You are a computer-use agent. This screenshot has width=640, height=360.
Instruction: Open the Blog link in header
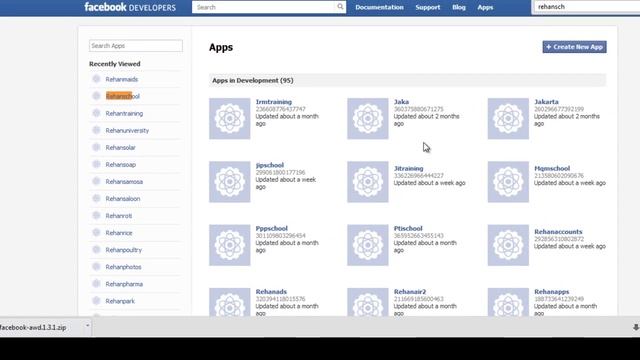(459, 7)
